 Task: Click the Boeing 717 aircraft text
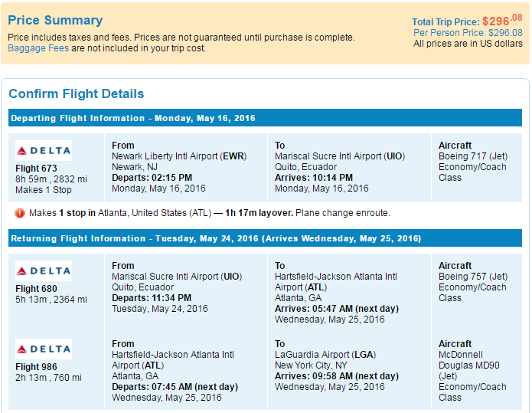(x=473, y=156)
